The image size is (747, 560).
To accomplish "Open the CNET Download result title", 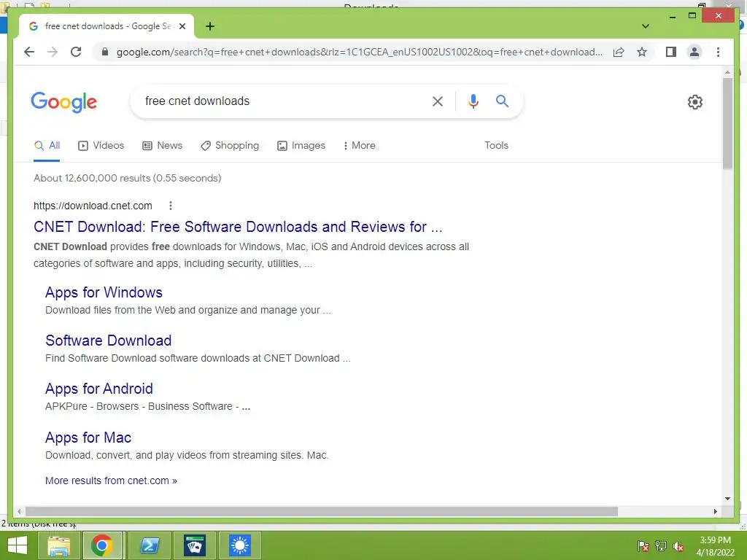I will [238, 227].
